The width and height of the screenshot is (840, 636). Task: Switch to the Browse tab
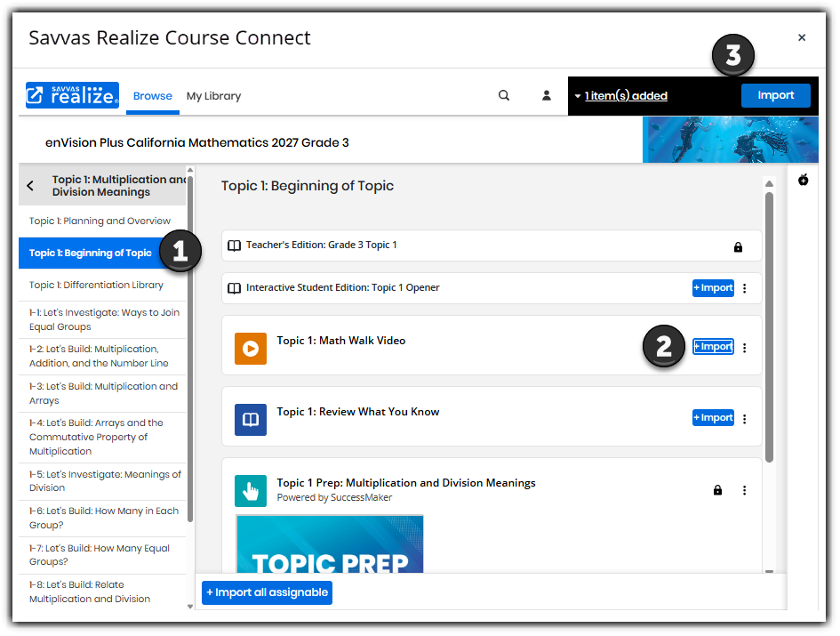coord(153,96)
